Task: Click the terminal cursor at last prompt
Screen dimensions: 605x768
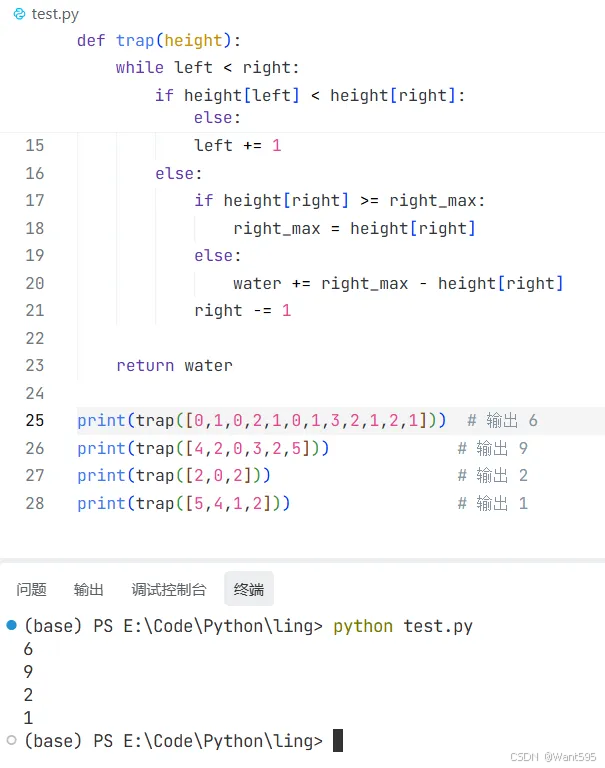Action: [x=338, y=740]
